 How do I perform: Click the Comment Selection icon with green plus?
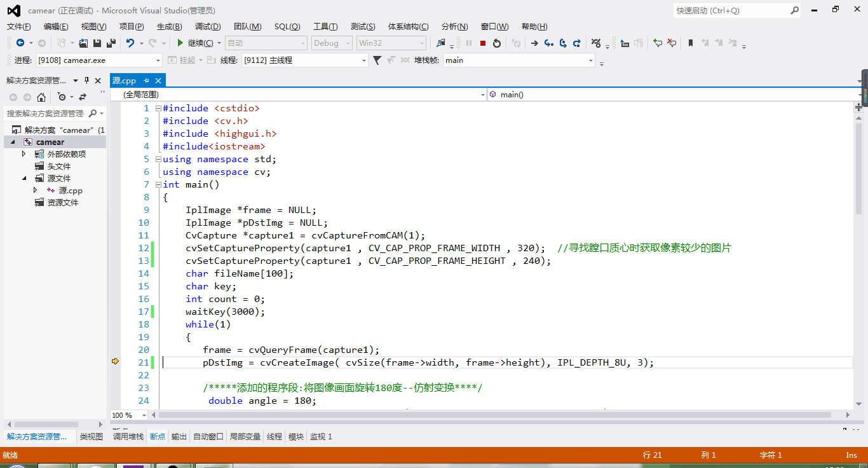coord(658,43)
